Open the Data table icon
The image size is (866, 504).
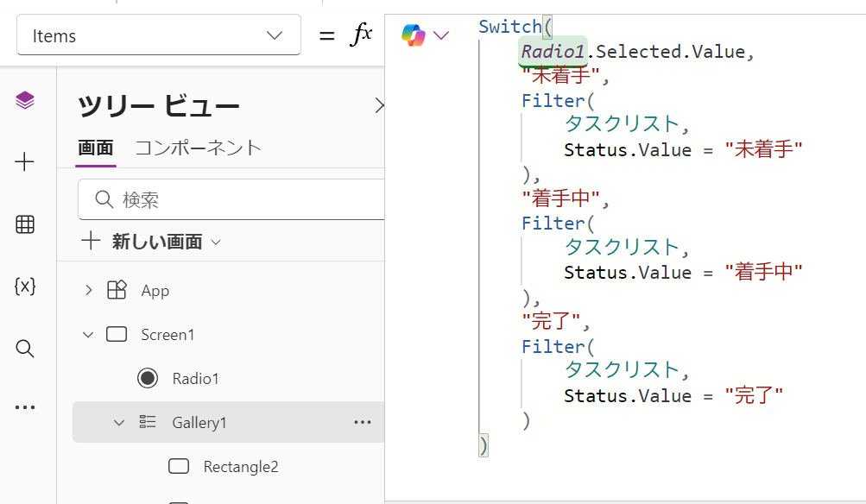coord(25,224)
